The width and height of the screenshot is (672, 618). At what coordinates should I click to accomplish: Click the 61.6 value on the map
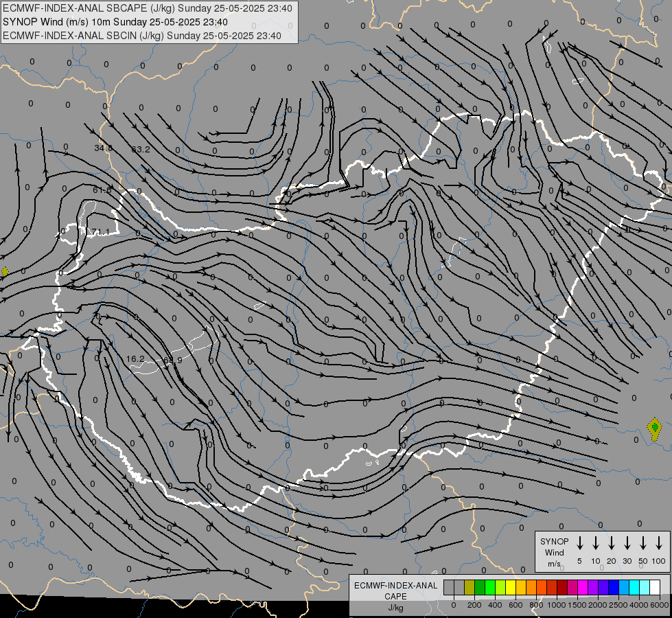pyautogui.click(x=102, y=190)
